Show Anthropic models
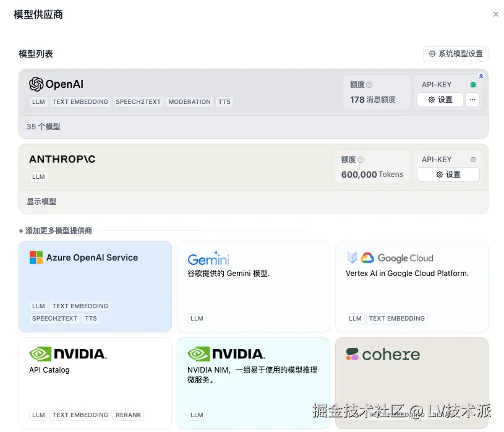 point(41,202)
